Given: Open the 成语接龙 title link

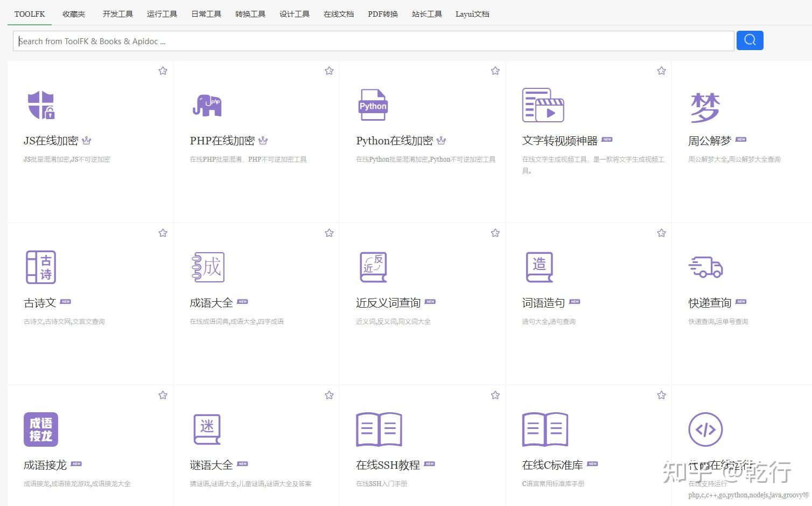Looking at the screenshot, I should click(x=45, y=465).
